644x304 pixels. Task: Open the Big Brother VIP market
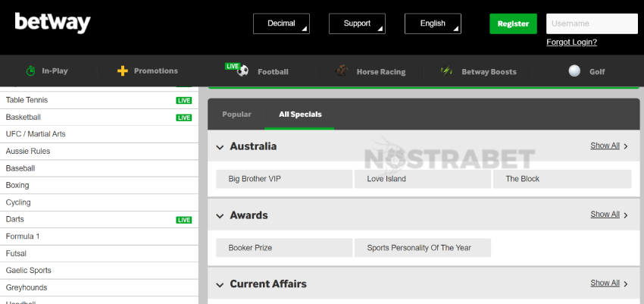click(x=284, y=179)
